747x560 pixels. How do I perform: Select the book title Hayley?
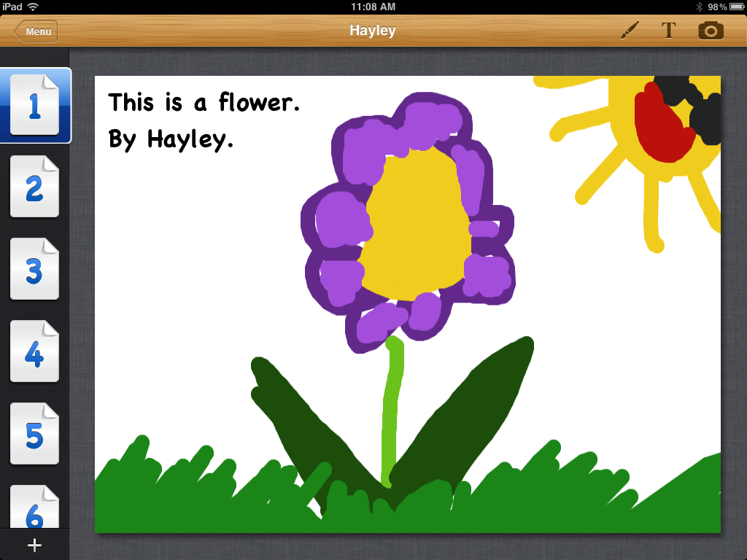pyautogui.click(x=372, y=31)
